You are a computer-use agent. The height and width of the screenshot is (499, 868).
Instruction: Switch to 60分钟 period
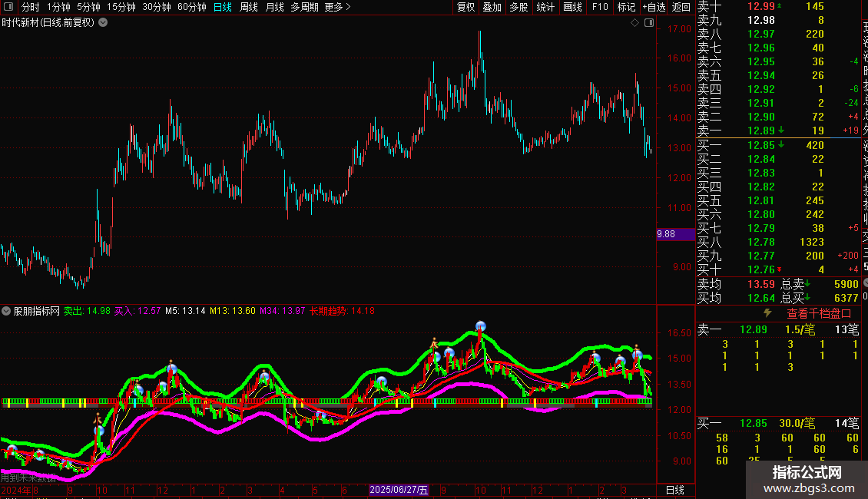pyautogui.click(x=192, y=7)
